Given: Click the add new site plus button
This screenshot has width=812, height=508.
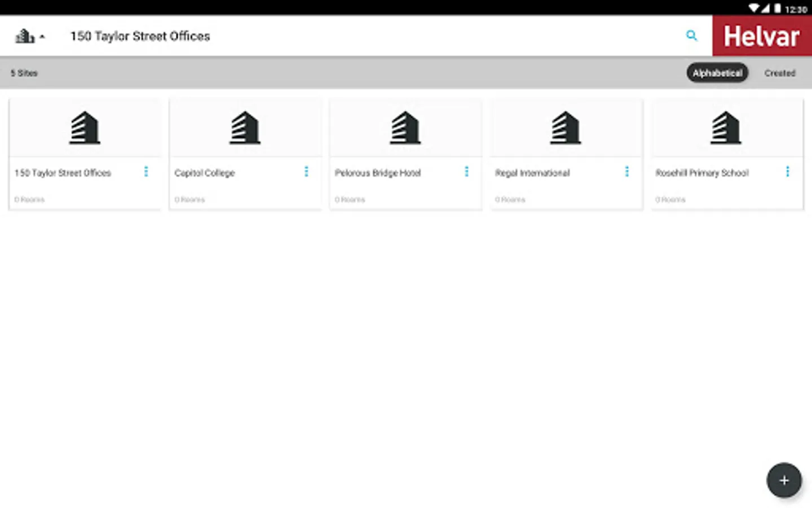Looking at the screenshot, I should (784, 480).
